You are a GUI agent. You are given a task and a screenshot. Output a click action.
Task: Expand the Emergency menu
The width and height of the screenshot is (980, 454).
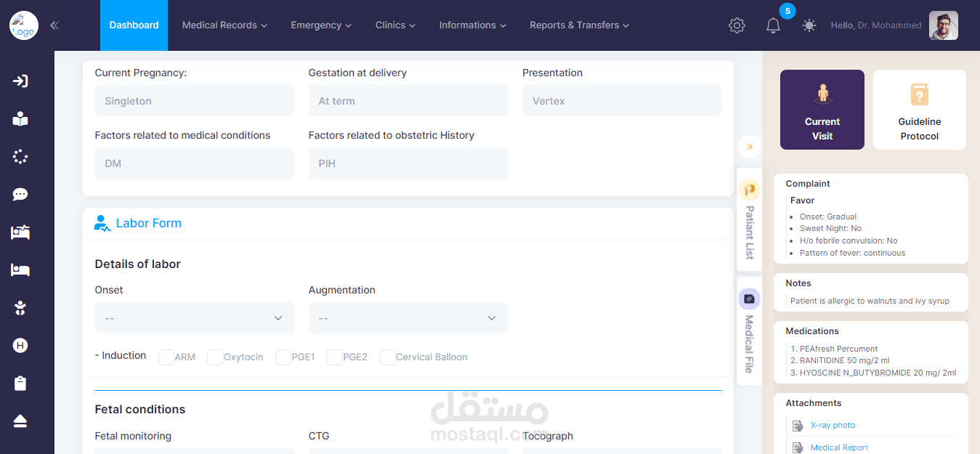click(321, 25)
